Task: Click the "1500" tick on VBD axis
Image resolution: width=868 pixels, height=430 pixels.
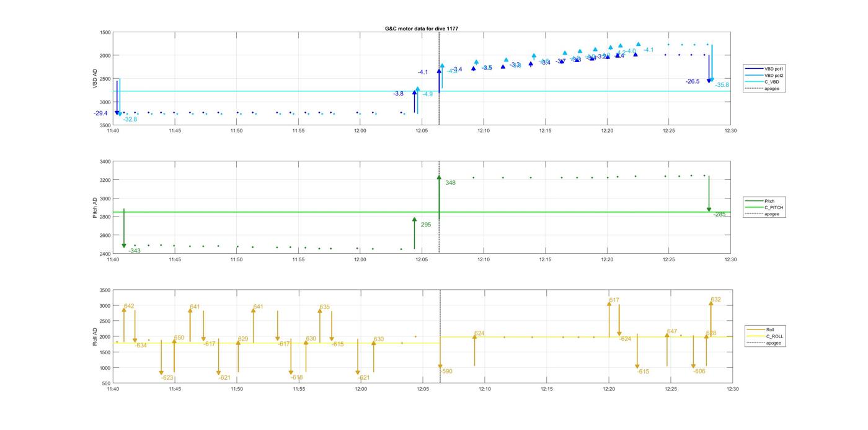Action: click(105, 32)
